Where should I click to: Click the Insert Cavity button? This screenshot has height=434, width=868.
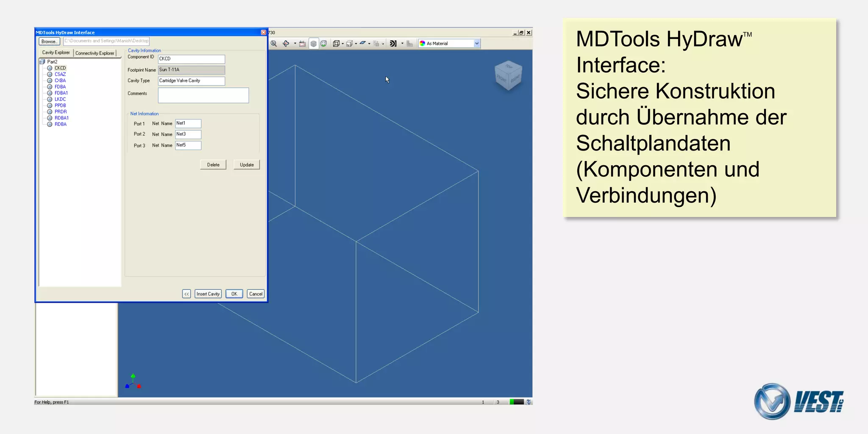point(208,294)
